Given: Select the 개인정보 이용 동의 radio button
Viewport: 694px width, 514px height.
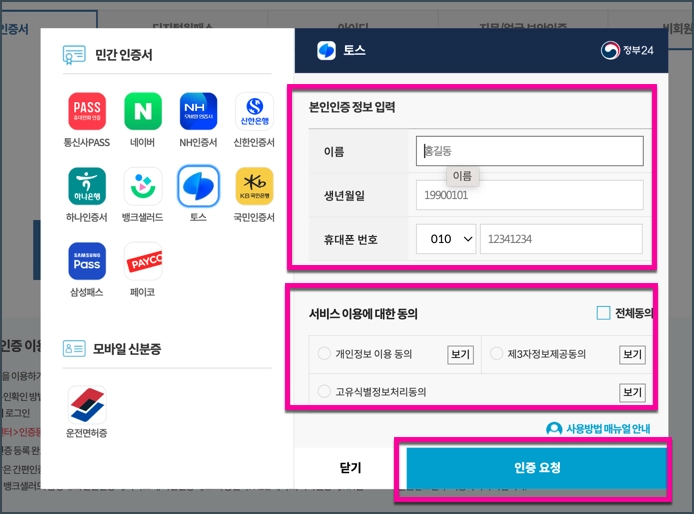Looking at the screenshot, I should (x=324, y=353).
